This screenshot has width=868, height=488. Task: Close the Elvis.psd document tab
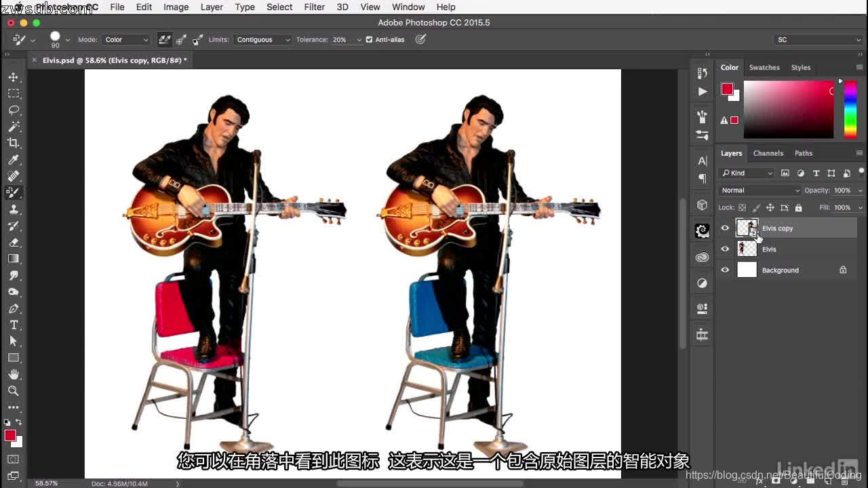35,60
